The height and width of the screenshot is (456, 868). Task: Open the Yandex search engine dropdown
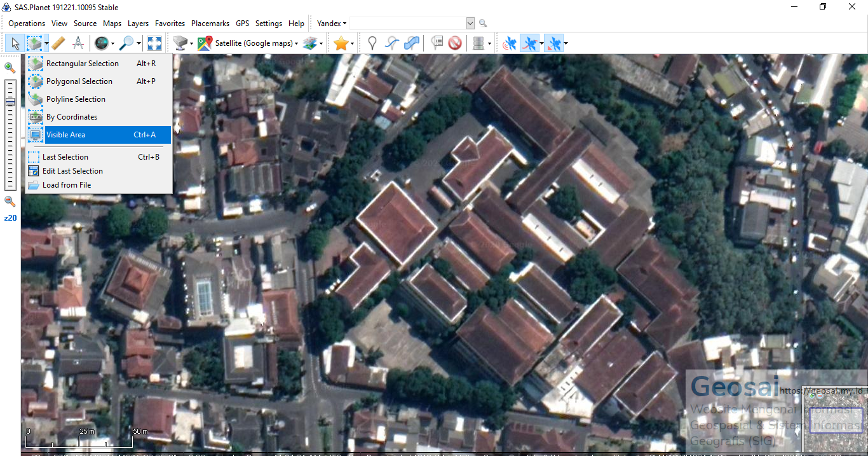[x=332, y=23]
